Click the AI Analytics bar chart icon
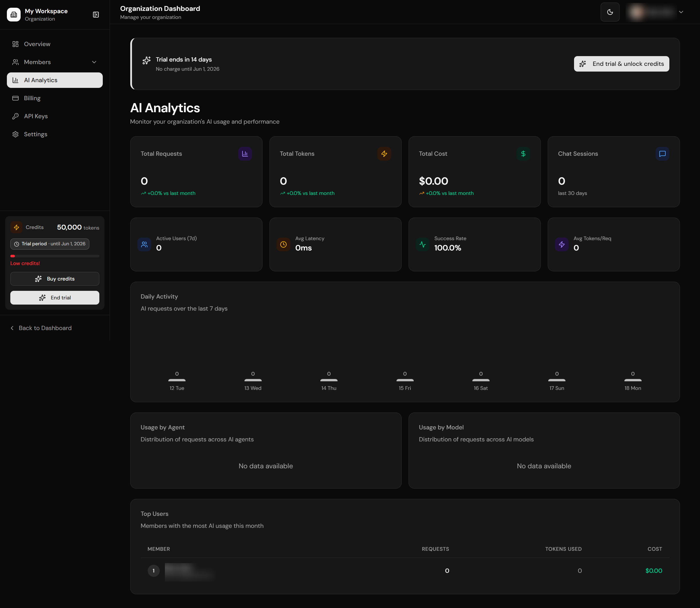This screenshot has height=608, width=700. coord(15,80)
